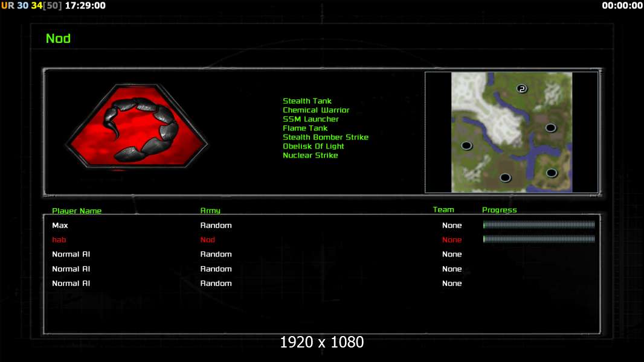Click None team for Max

452,225
